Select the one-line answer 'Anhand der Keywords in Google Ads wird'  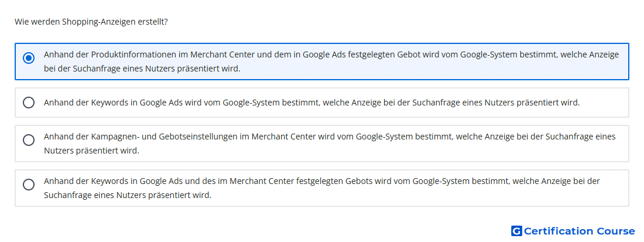coord(311,103)
